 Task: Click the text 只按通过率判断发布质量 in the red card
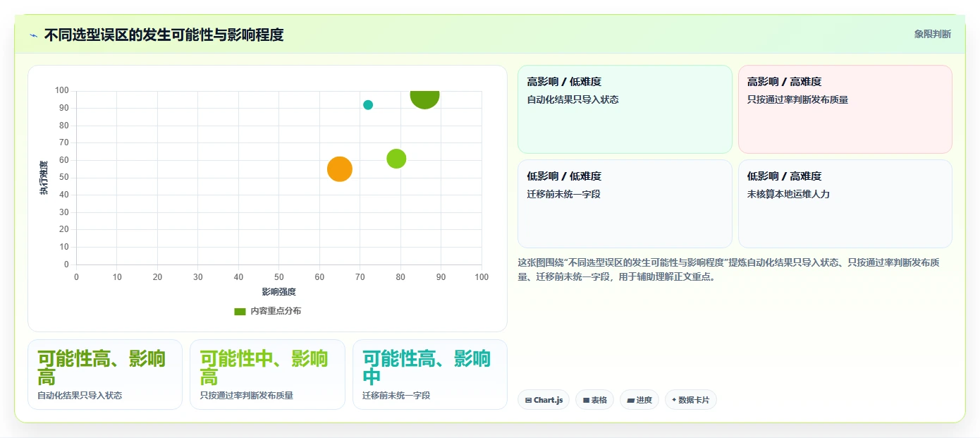[x=797, y=99]
